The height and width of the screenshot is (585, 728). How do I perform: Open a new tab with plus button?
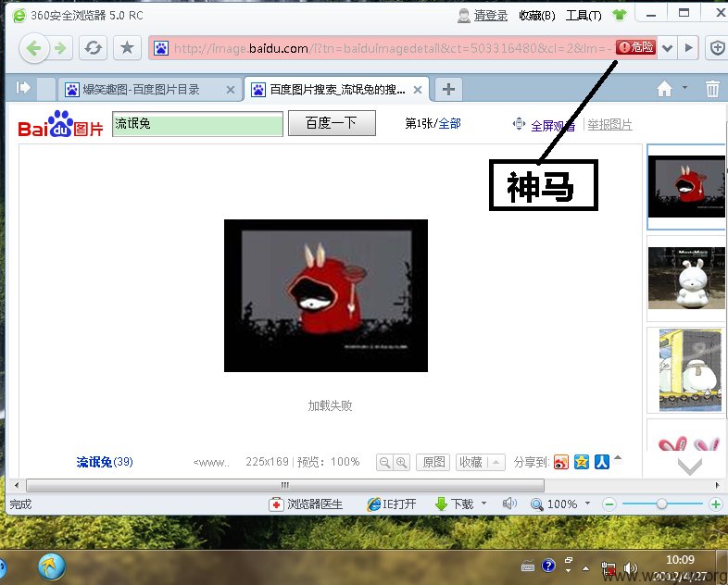(x=448, y=89)
